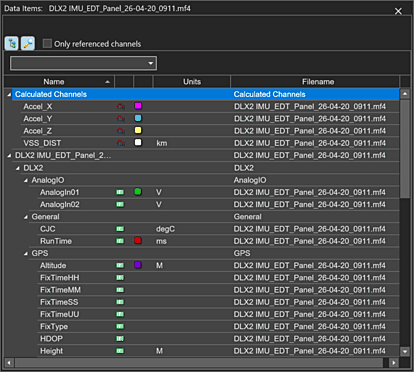Collapse the Calculated Channels group
Viewport: 414px width, 372px height.
pyautogui.click(x=9, y=95)
